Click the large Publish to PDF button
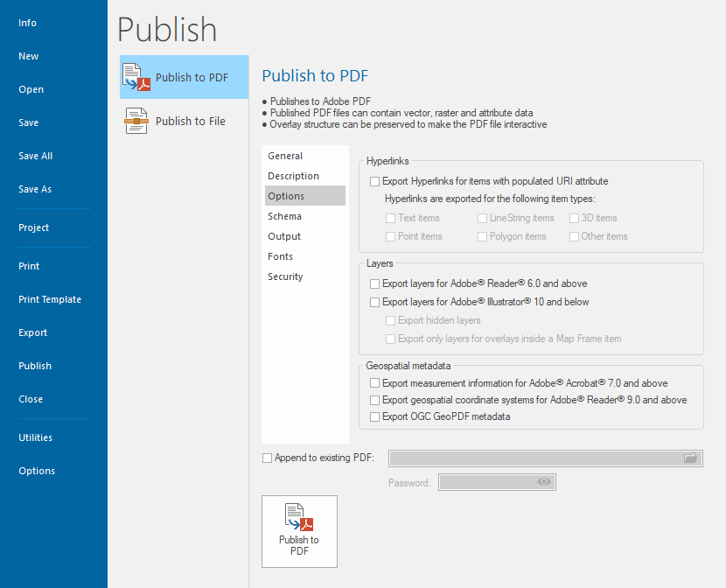The height and width of the screenshot is (588, 726). pyautogui.click(x=299, y=530)
